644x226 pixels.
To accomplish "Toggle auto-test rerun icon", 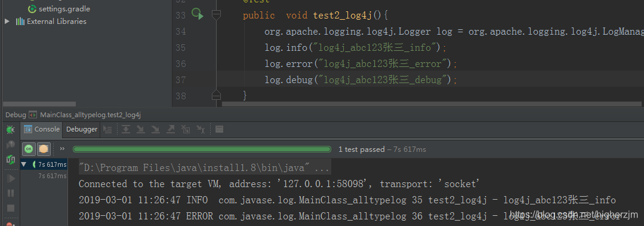I will [x=11, y=160].
